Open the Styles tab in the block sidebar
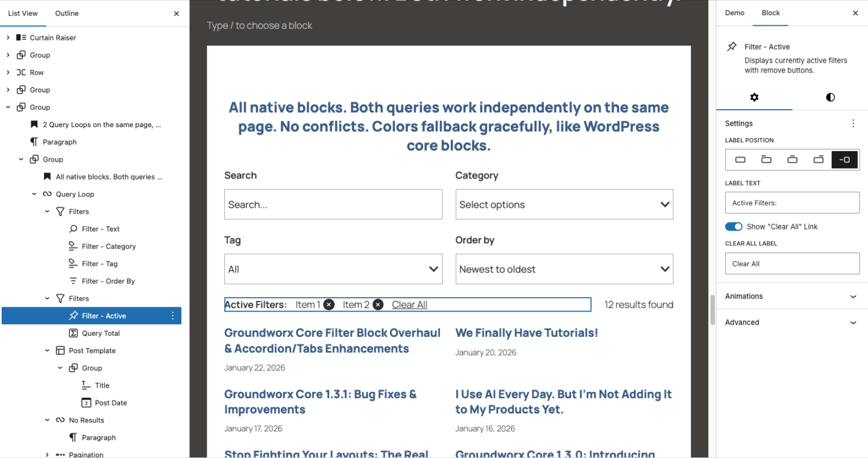Screen dimensions: 868x458 pos(830,97)
